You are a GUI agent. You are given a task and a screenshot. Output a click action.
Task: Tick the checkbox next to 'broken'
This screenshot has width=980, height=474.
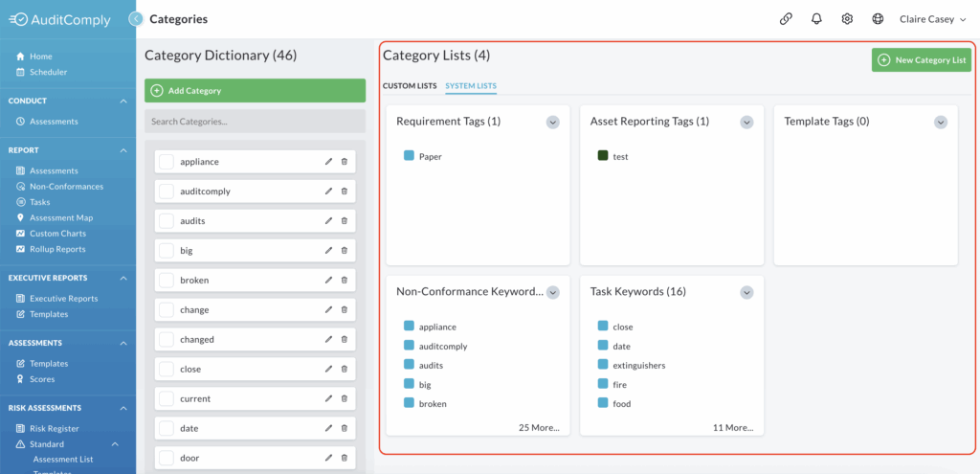click(167, 281)
